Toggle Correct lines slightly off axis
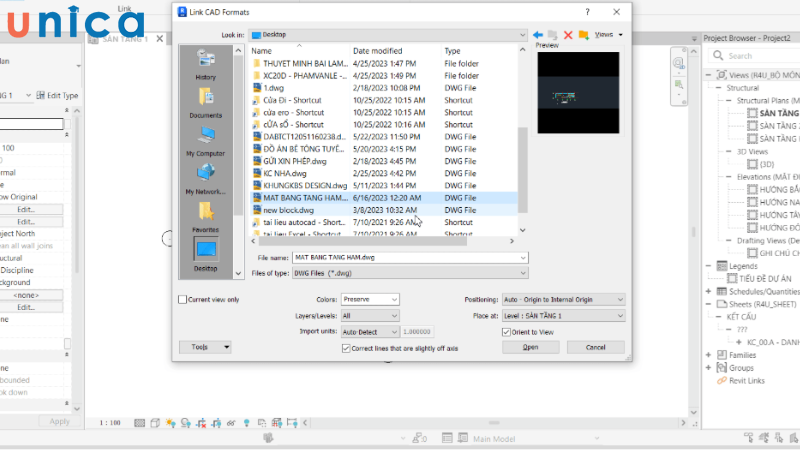 pyautogui.click(x=346, y=348)
